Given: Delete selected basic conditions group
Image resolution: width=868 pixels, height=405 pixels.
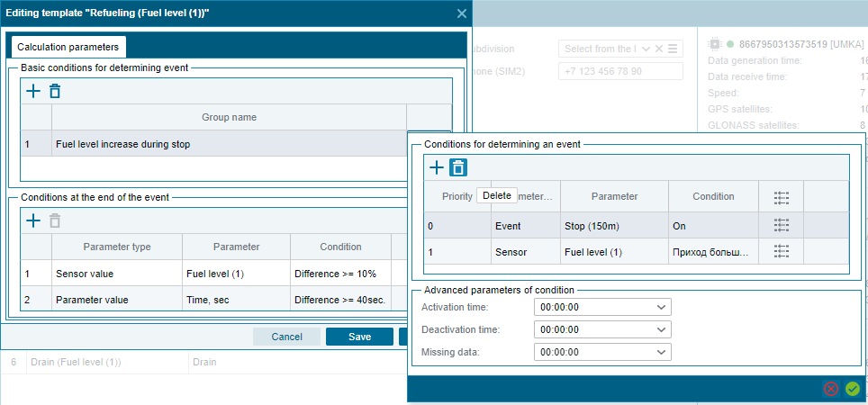Looking at the screenshot, I should tap(54, 91).
